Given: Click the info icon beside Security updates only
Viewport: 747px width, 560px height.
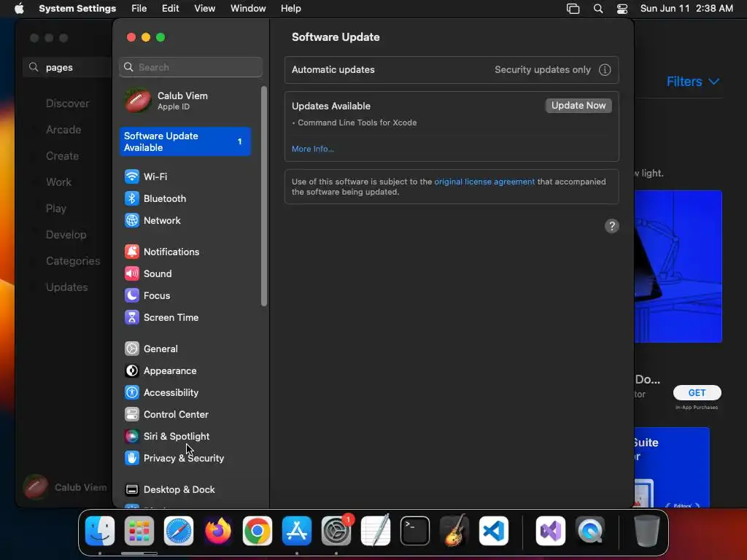Looking at the screenshot, I should coord(605,70).
